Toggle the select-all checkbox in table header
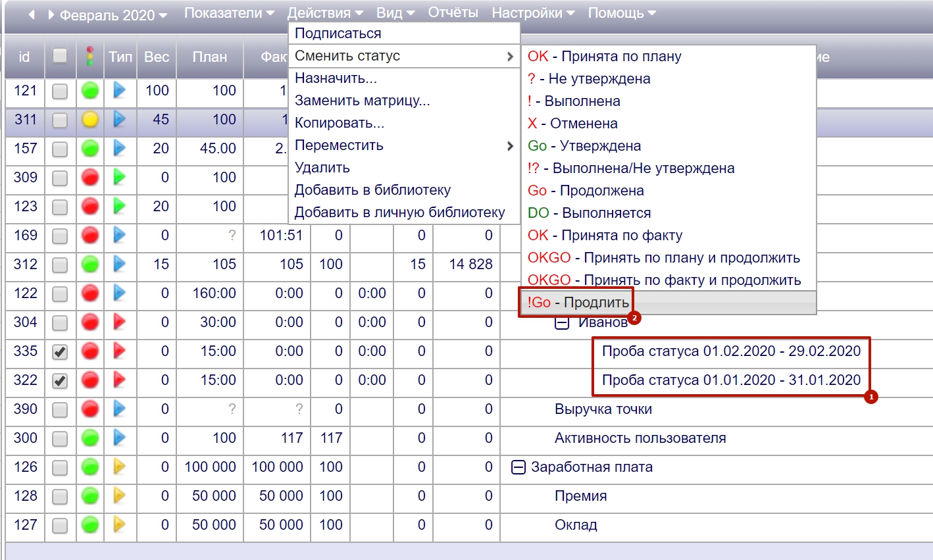The height and width of the screenshot is (560, 933). click(60, 56)
